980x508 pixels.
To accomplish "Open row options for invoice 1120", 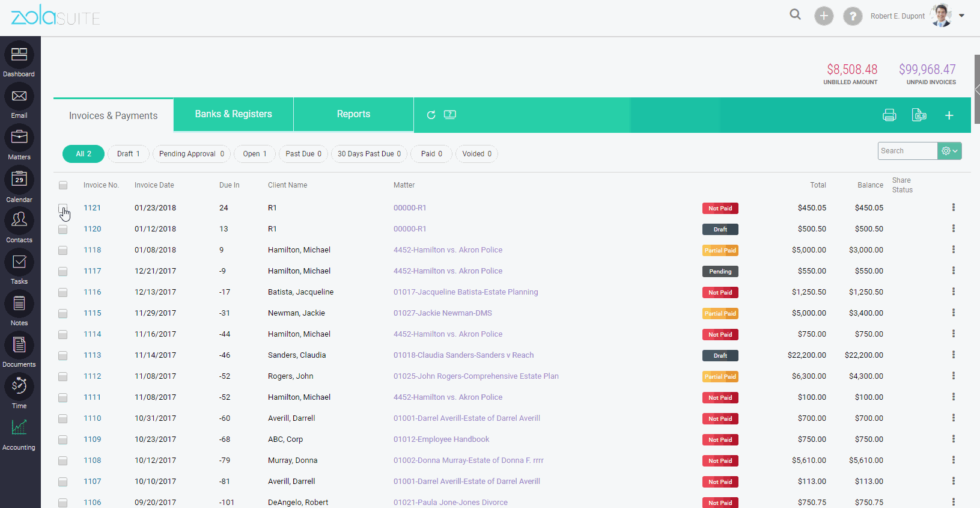I will [x=953, y=229].
